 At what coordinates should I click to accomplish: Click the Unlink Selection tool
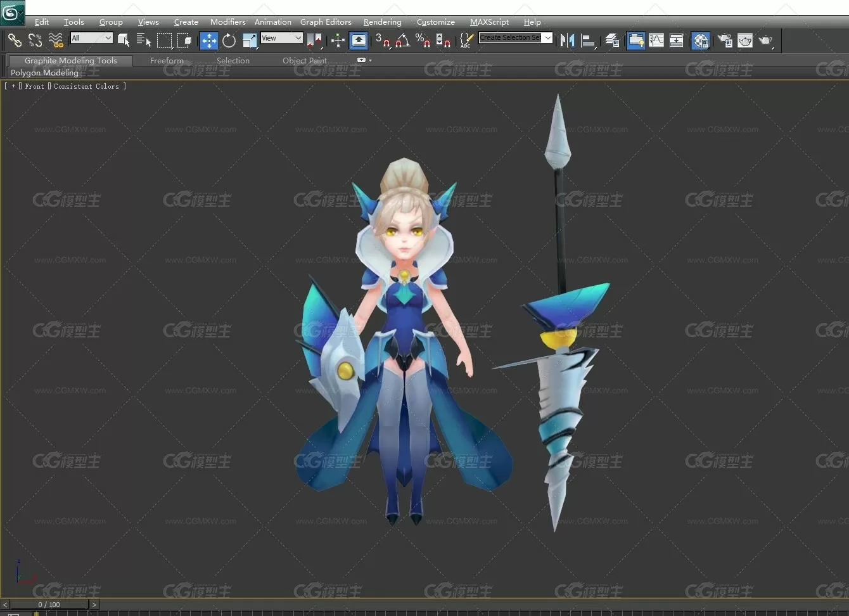tap(35, 41)
